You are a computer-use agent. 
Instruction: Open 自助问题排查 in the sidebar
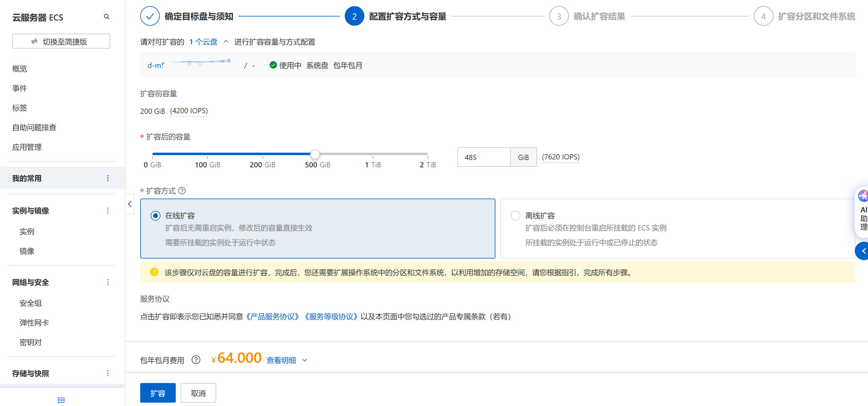coord(34,128)
